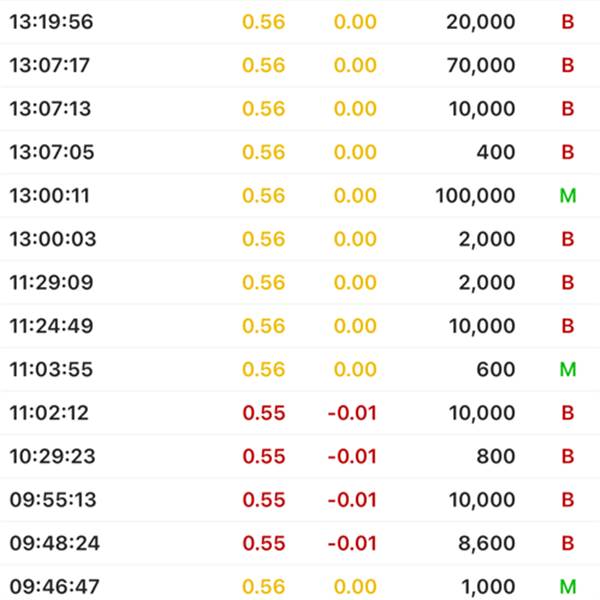This screenshot has height=600, width=600.
Task: Click the 100,000 volume value
Action: [475, 196]
